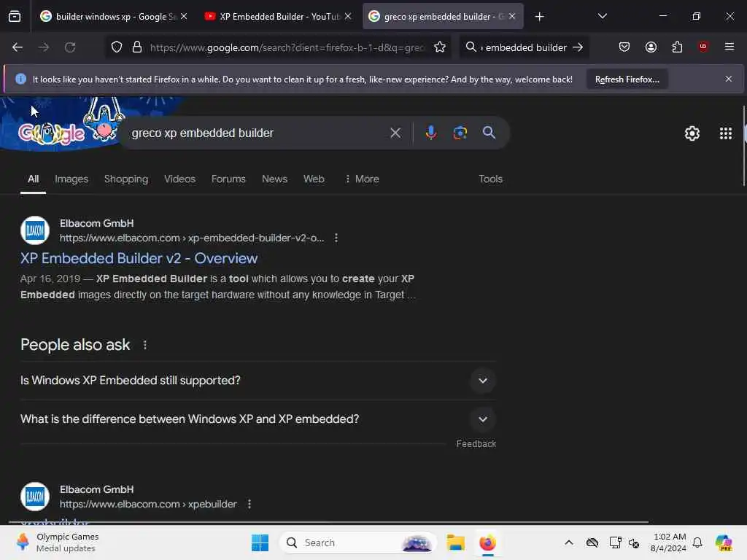Start Google voice search microphone
This screenshot has height=560, width=747.
click(x=430, y=133)
